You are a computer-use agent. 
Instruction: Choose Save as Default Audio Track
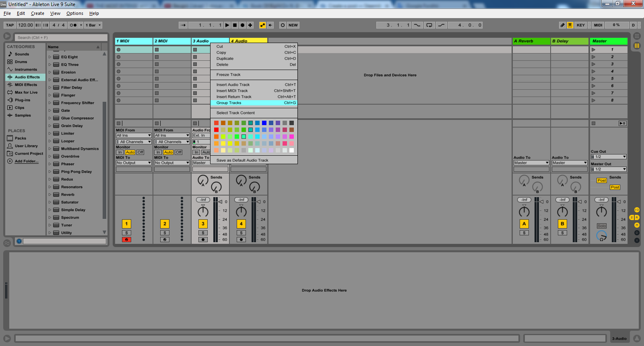coord(254,161)
